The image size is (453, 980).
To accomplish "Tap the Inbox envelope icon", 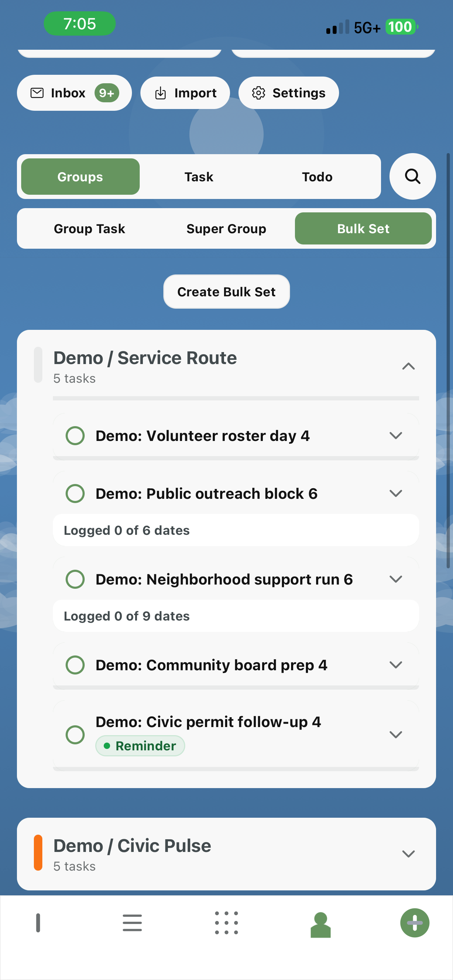I will [37, 93].
